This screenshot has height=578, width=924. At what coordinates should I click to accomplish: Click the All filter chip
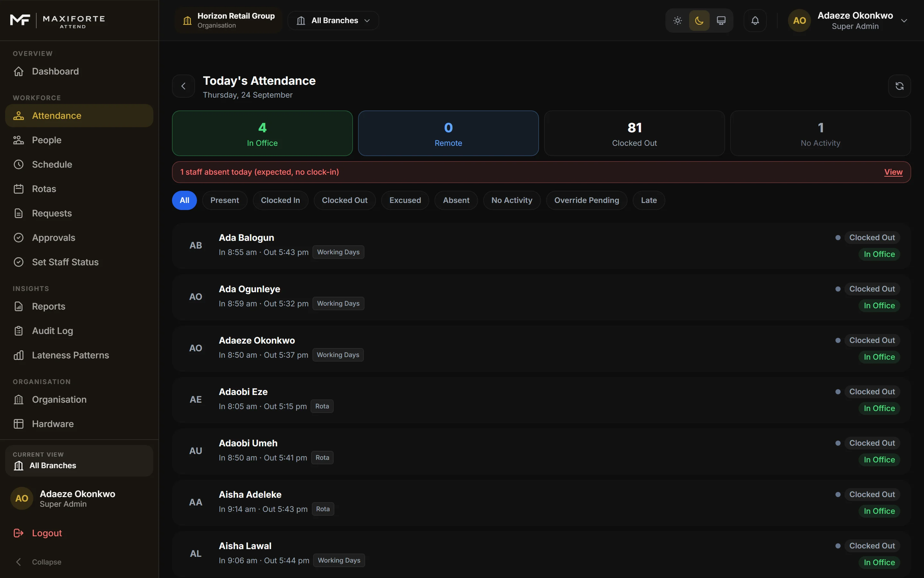(x=184, y=200)
